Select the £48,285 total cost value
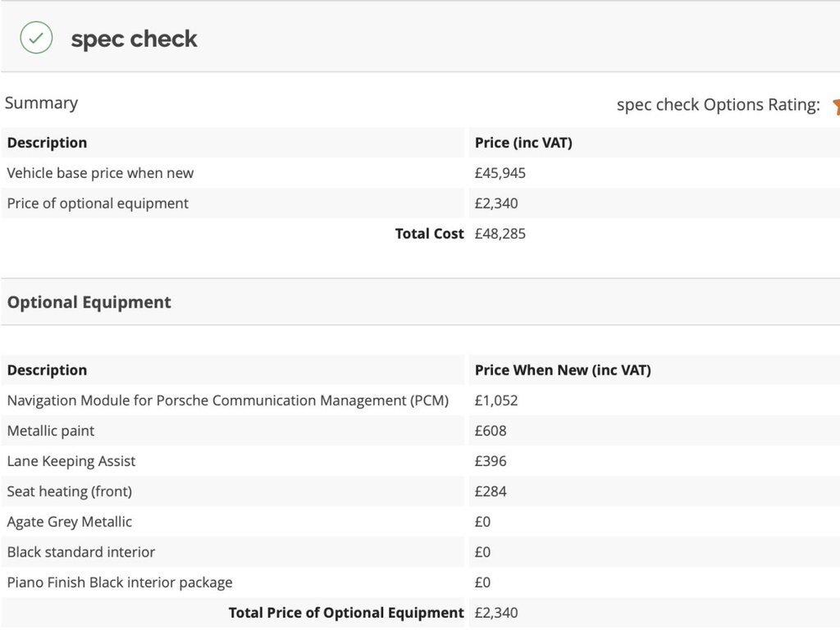This screenshot has width=840, height=644. point(500,234)
